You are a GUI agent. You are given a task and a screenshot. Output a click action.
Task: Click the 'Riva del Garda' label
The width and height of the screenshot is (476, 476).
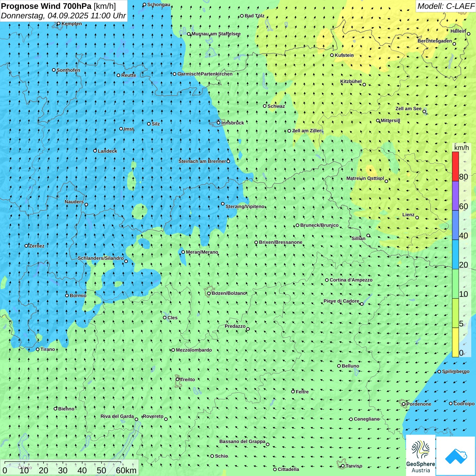pyautogui.click(x=117, y=416)
